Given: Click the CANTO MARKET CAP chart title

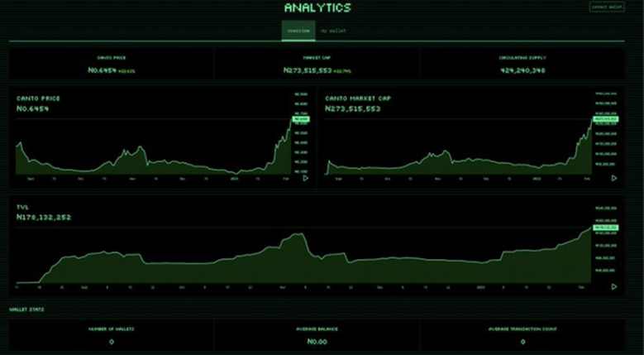Looking at the screenshot, I should point(358,98).
